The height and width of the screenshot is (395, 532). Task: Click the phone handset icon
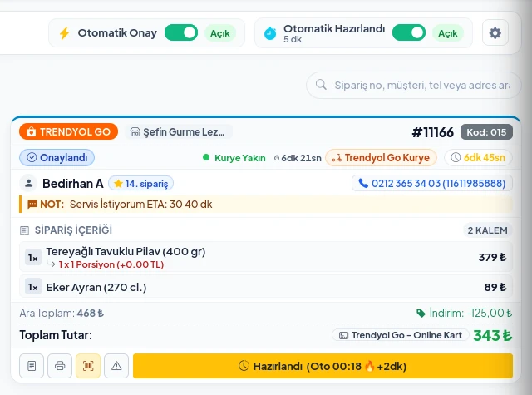363,184
